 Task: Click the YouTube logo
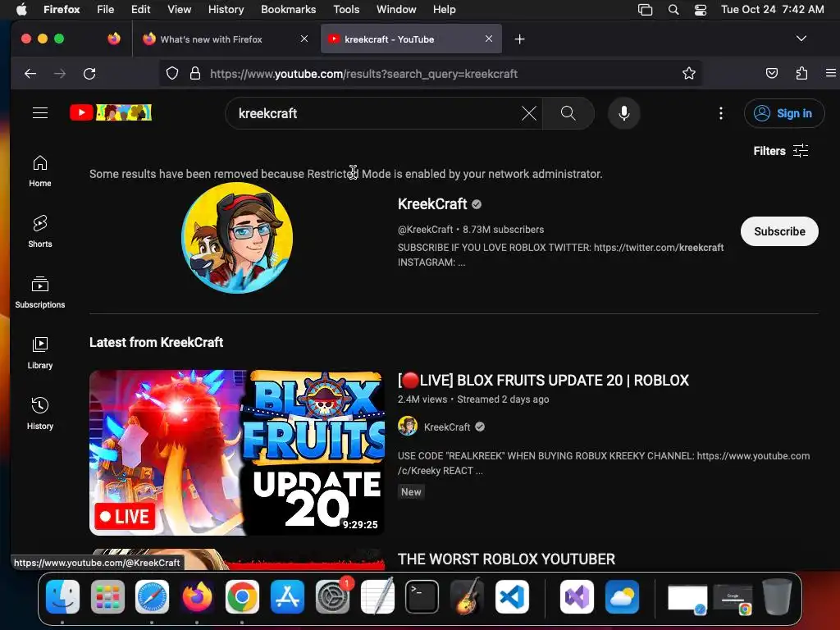(111, 112)
